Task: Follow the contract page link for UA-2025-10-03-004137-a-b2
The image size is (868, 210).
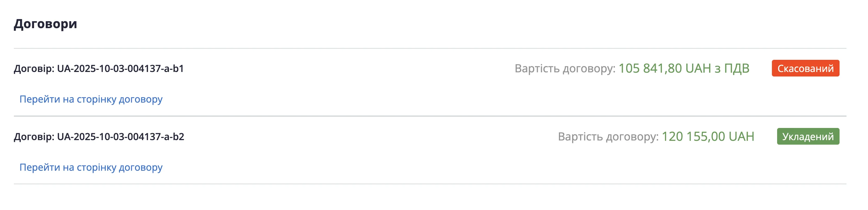Action: [91, 168]
